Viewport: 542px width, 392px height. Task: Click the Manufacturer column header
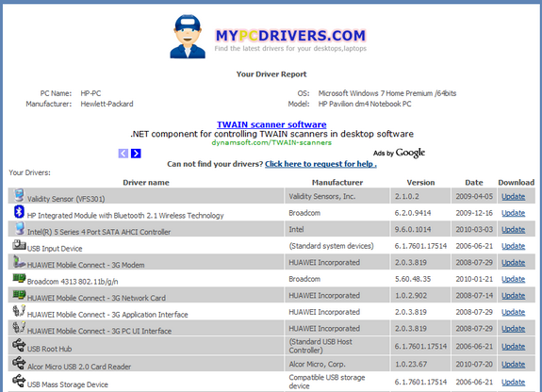(337, 183)
